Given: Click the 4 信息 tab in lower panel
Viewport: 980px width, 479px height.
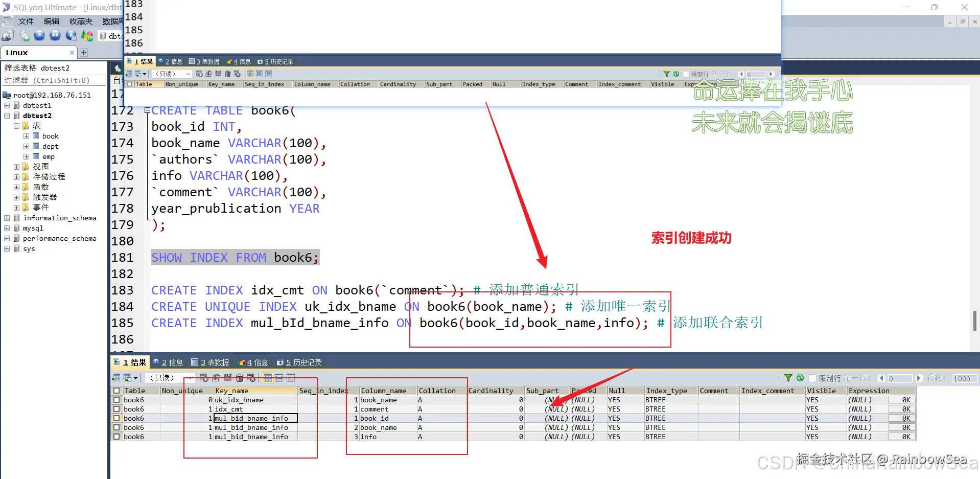Looking at the screenshot, I should (253, 362).
